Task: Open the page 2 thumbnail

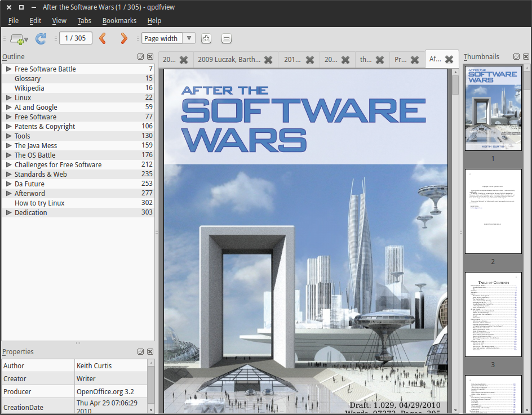Action: click(x=493, y=211)
